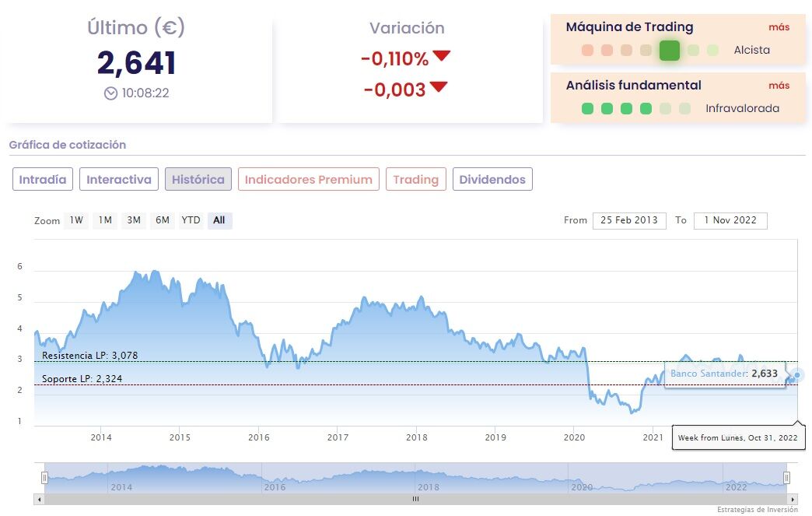Click the To date field showing 1 Nov 2022
Image resolution: width=812 pixels, height=516 pixels.
(730, 220)
